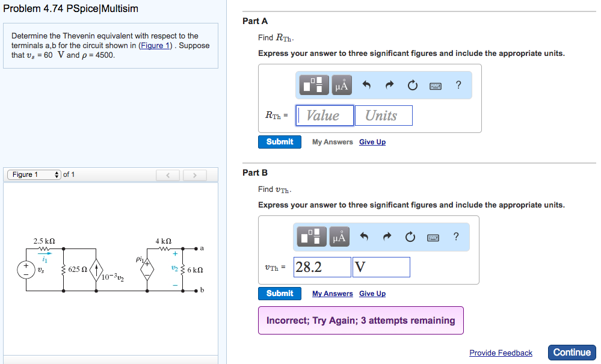
Task: Undo last entry in Part A toolbar
Action: tap(366, 85)
